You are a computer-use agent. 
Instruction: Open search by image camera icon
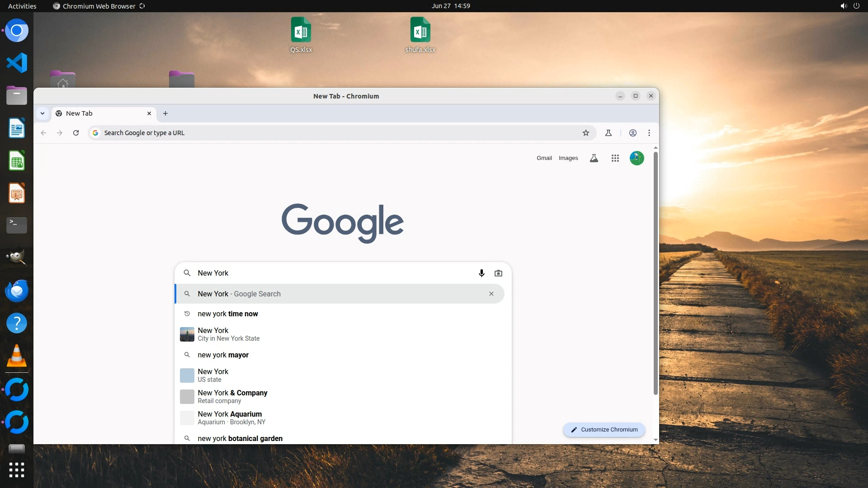coord(498,273)
